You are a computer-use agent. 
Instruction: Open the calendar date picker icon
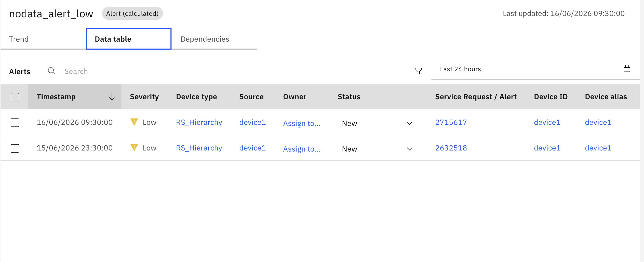627,69
